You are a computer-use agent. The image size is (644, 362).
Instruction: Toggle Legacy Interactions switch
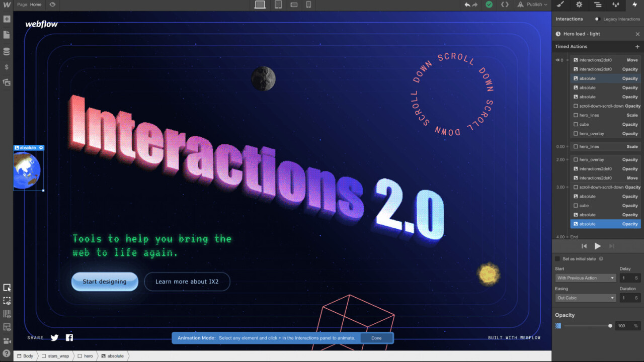(x=597, y=19)
